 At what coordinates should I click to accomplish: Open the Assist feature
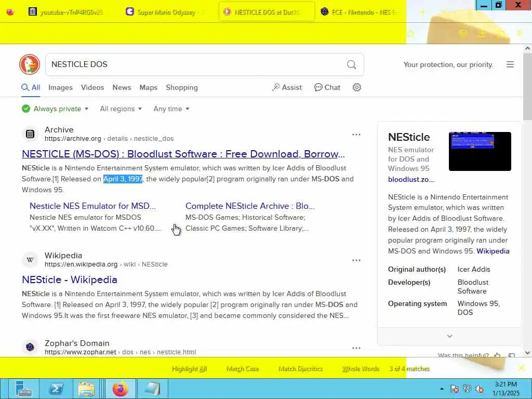[x=287, y=87]
